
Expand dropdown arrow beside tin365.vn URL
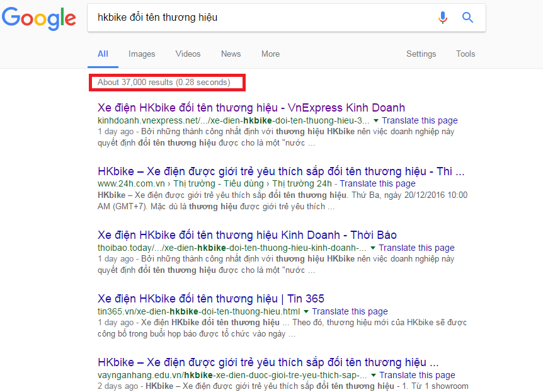pos(306,311)
